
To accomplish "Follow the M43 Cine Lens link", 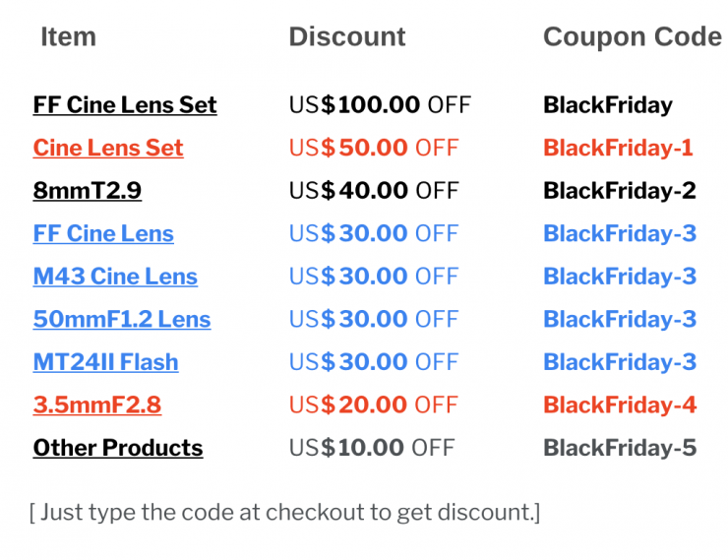I will [115, 277].
